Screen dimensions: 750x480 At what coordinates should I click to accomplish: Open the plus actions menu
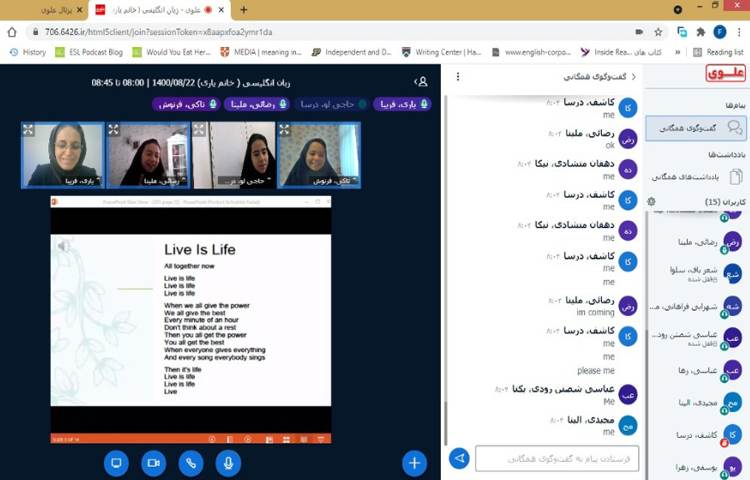(414, 462)
